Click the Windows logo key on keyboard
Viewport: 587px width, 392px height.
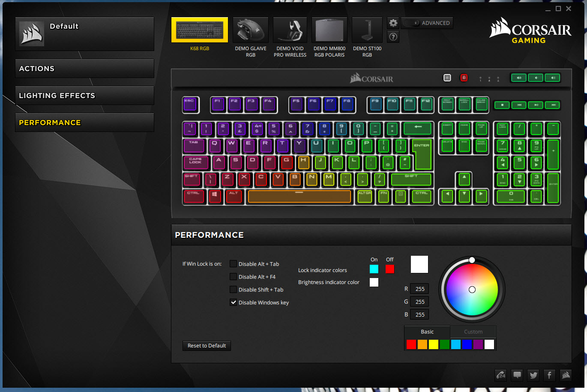[x=215, y=196]
